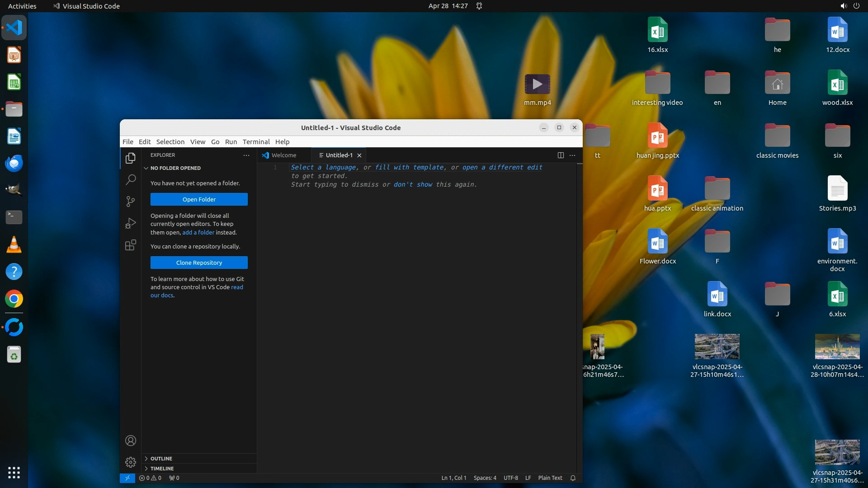Click the Split Editor Right icon
This screenshot has width=868, height=488.
coord(561,155)
